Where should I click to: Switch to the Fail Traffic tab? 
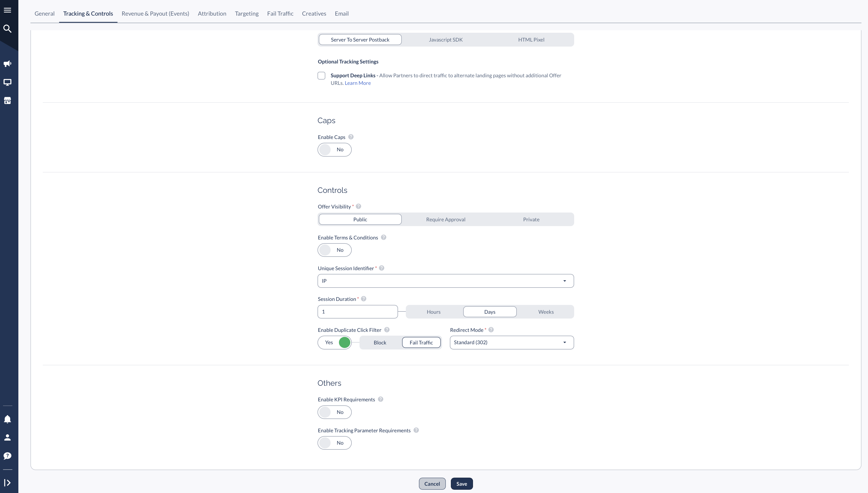280,14
